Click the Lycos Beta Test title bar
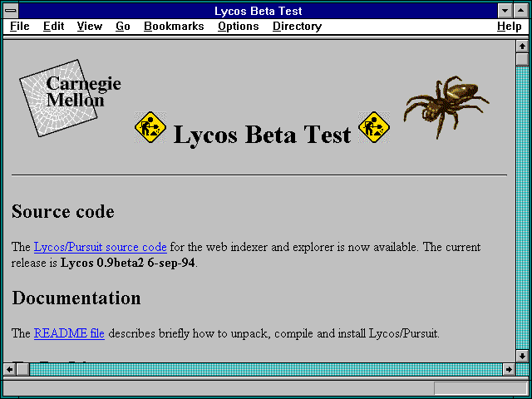This screenshot has width=532, height=399. (x=259, y=11)
